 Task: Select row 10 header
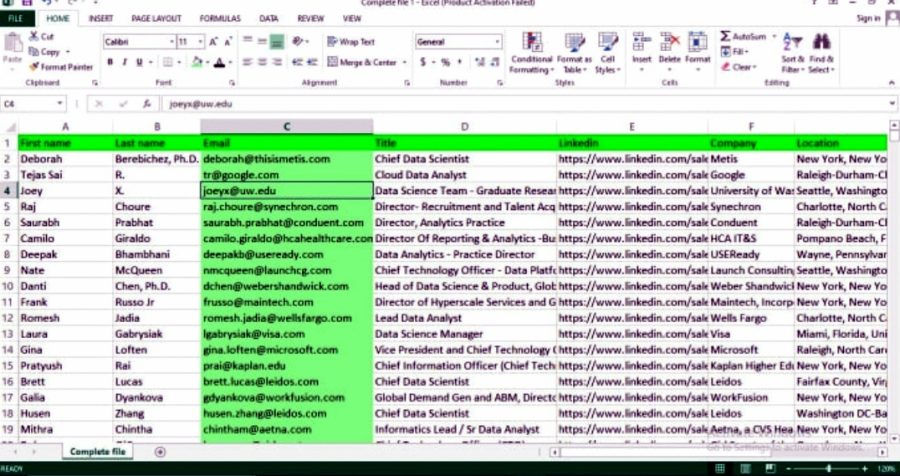(9, 286)
